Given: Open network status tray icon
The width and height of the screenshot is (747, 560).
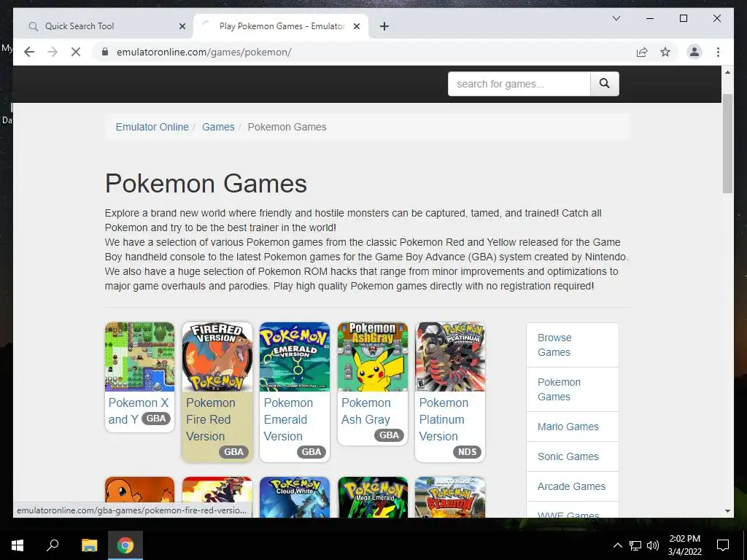Looking at the screenshot, I should point(635,545).
